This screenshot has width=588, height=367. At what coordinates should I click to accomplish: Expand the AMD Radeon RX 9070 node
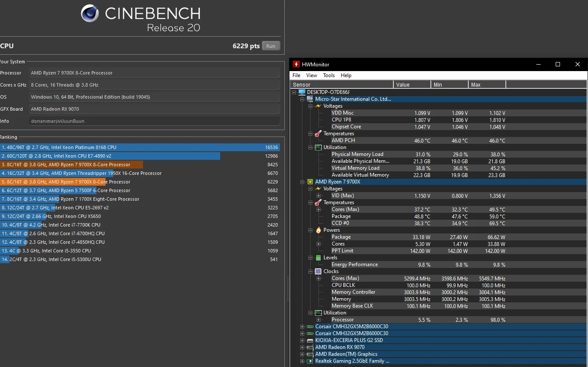click(302, 347)
